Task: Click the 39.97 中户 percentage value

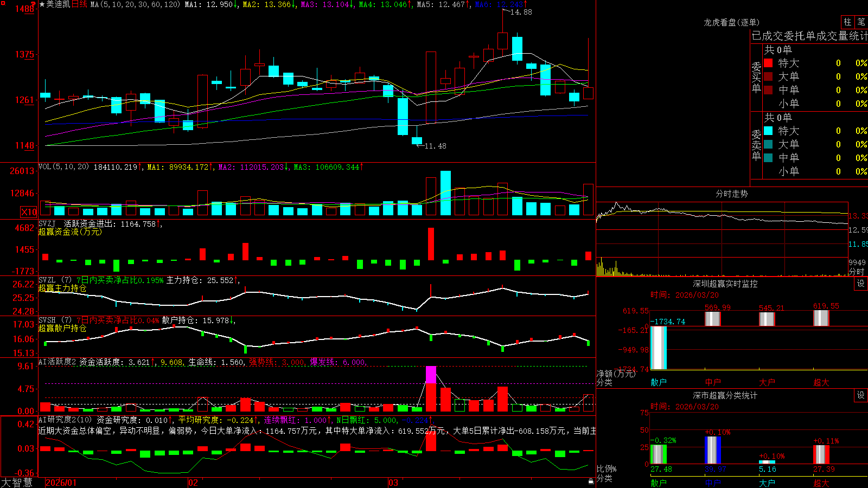Action: click(x=716, y=469)
